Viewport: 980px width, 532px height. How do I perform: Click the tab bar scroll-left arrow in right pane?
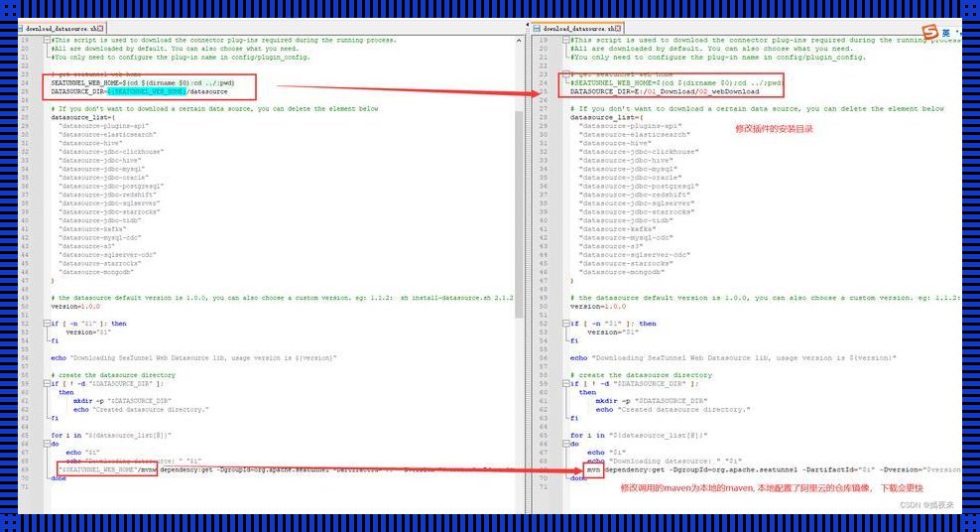pyautogui.click(x=527, y=25)
